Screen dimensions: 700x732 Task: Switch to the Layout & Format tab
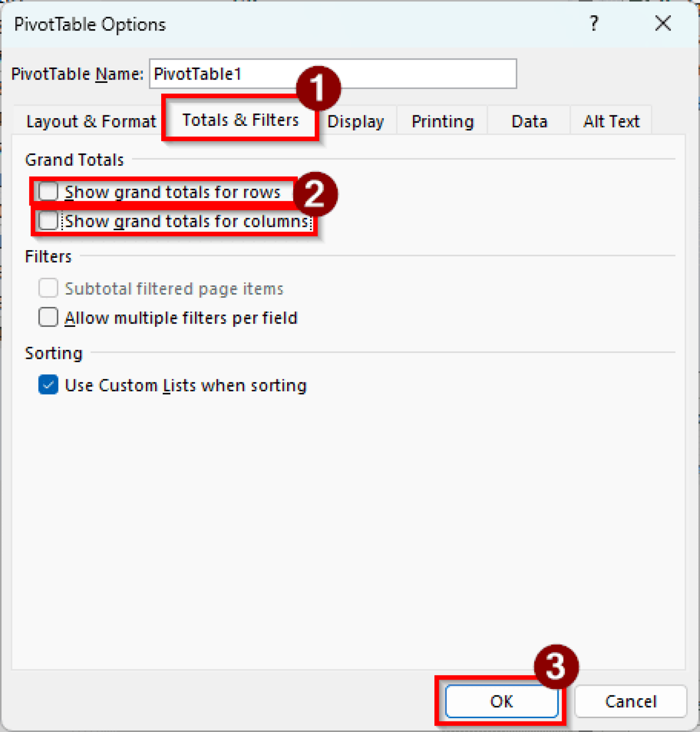pos(91,121)
